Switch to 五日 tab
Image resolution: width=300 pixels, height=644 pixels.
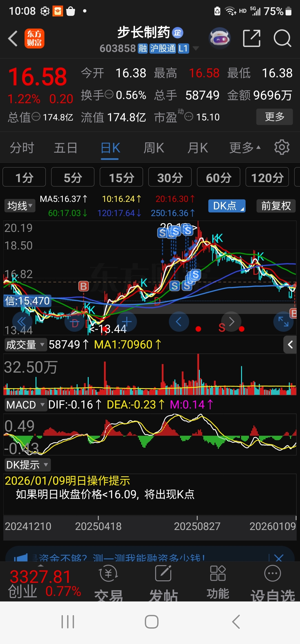[66, 148]
